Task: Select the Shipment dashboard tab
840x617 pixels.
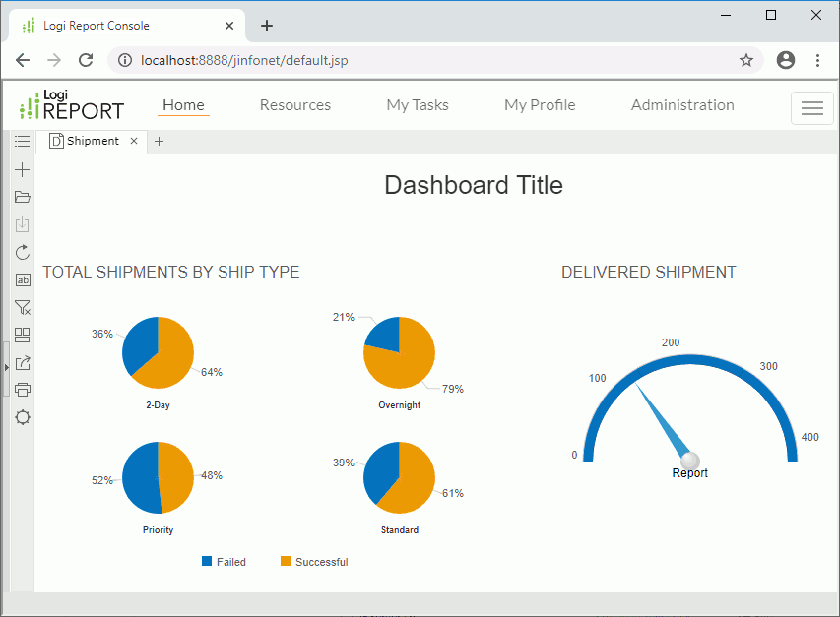Action: click(x=93, y=141)
